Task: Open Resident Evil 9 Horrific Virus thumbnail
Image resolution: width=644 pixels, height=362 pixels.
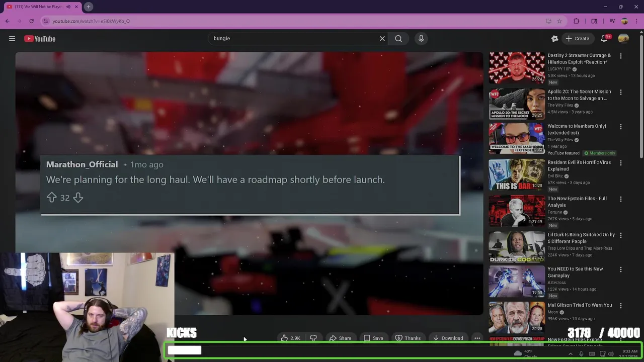Action: [517, 174]
